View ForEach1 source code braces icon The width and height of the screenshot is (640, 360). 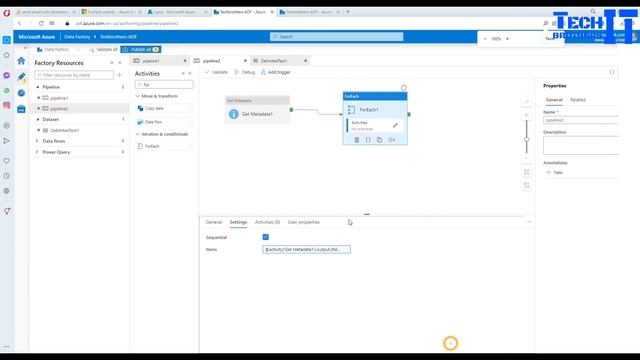(x=368, y=140)
